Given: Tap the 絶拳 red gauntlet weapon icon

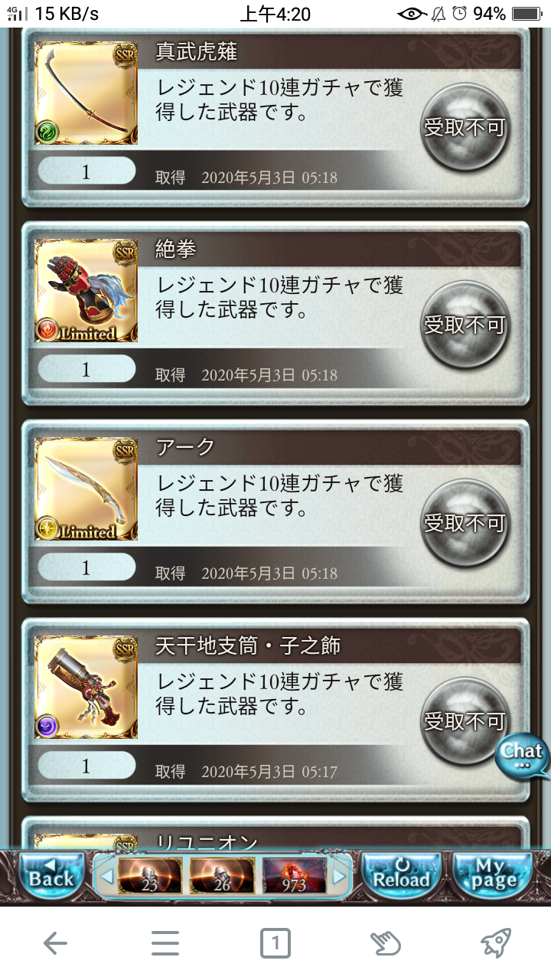Looking at the screenshot, I should click(86, 291).
